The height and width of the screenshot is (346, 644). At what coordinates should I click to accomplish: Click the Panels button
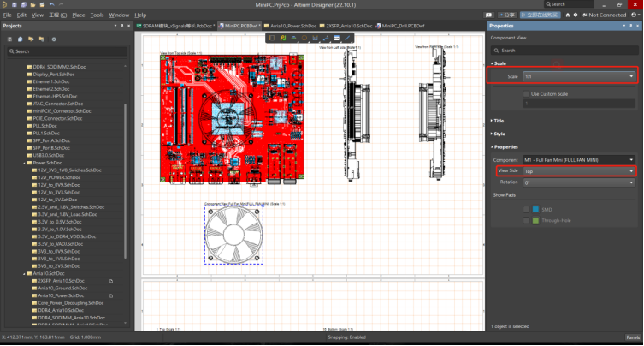632,337
